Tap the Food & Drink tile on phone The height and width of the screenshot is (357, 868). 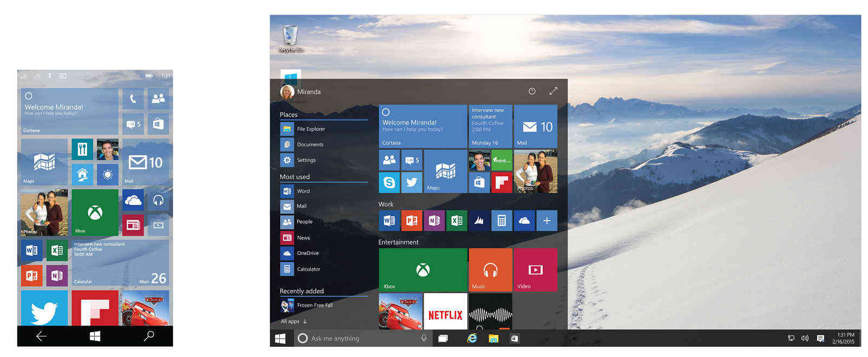tap(82, 149)
